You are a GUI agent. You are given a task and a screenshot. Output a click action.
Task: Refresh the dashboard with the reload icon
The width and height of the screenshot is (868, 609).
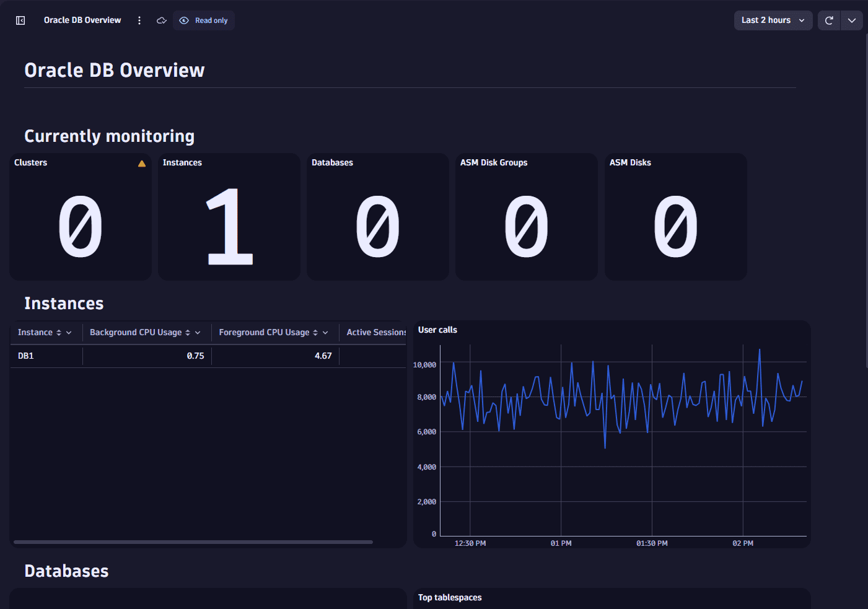(829, 20)
